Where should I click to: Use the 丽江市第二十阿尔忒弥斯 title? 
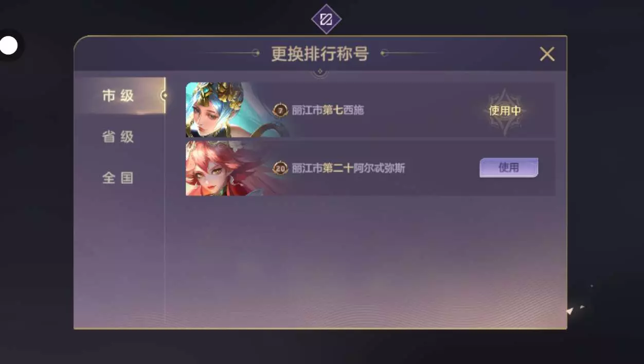click(509, 167)
